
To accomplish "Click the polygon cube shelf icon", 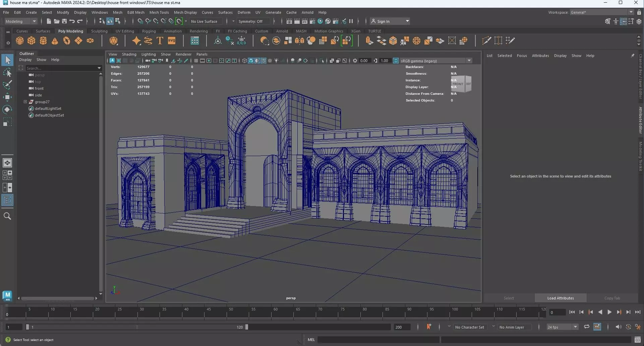I will (x=32, y=41).
